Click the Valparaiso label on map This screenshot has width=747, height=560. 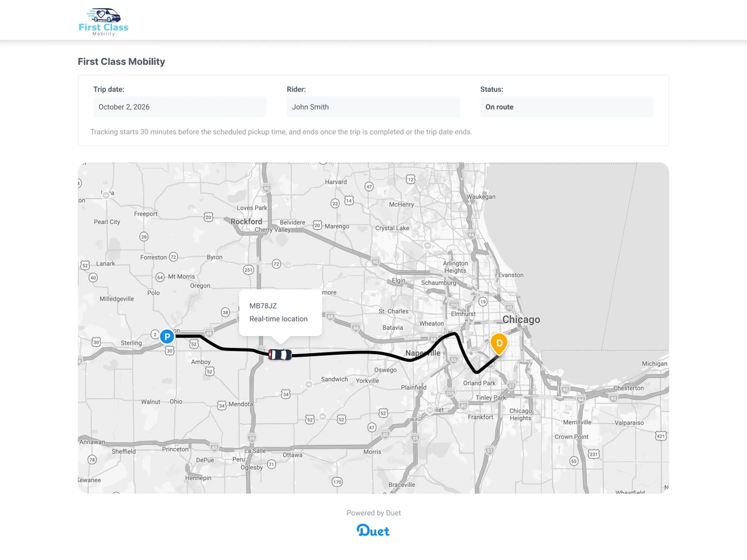click(629, 422)
